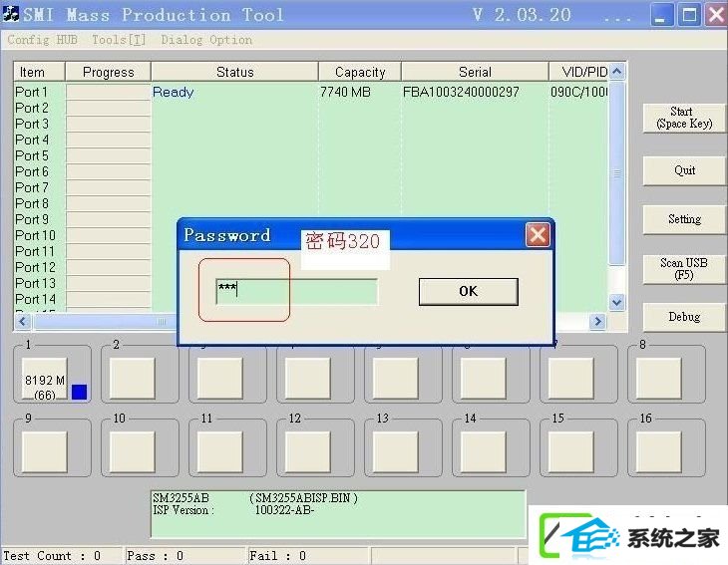
Task: Click the Capacity column header
Action: tap(360, 72)
